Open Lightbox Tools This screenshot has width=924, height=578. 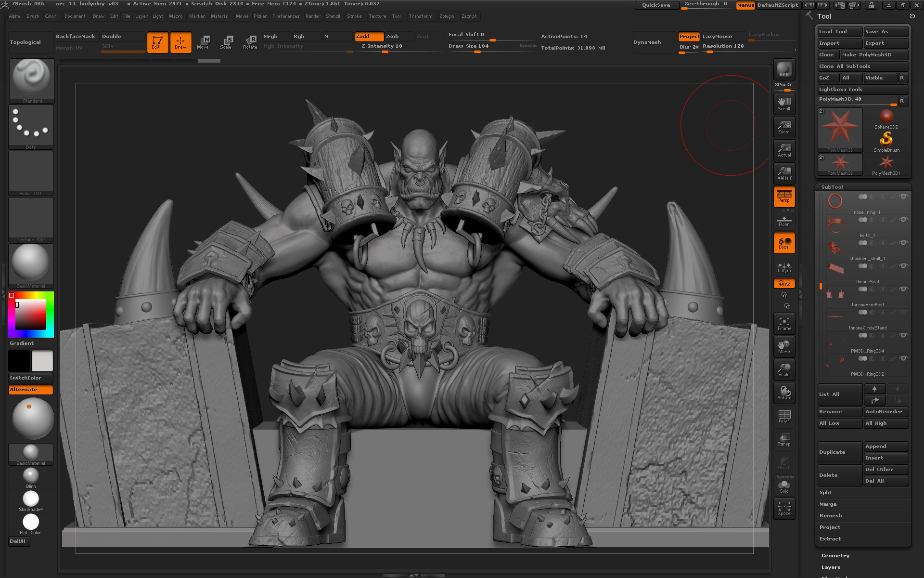[863, 89]
